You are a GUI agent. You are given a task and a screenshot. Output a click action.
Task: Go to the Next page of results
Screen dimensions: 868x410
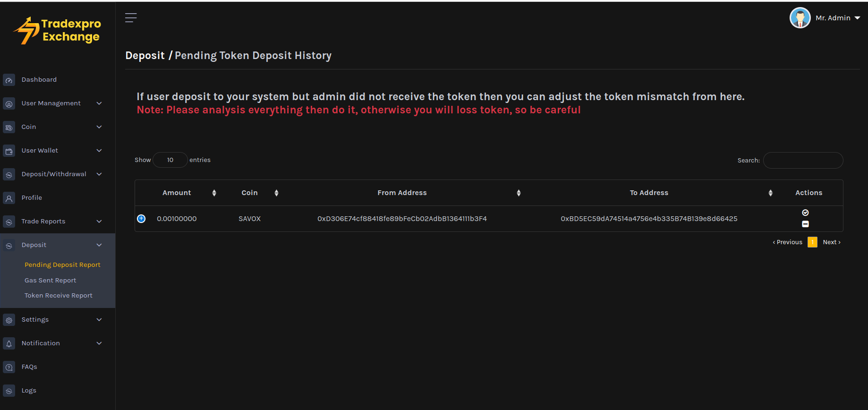[x=831, y=242]
